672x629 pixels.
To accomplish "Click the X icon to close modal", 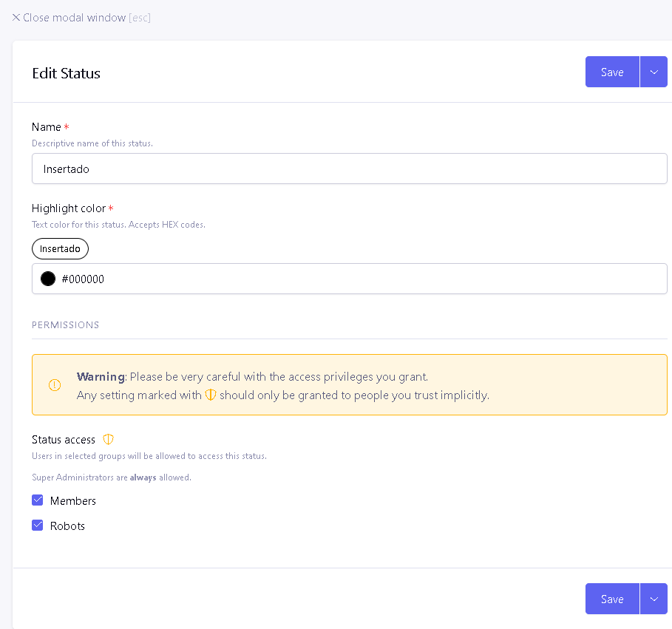I will (x=16, y=17).
